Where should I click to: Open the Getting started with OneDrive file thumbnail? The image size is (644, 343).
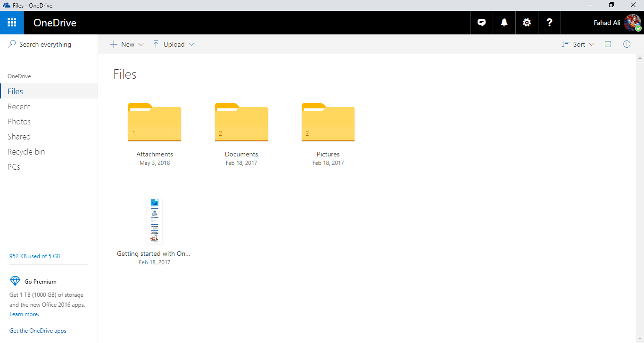tap(155, 220)
